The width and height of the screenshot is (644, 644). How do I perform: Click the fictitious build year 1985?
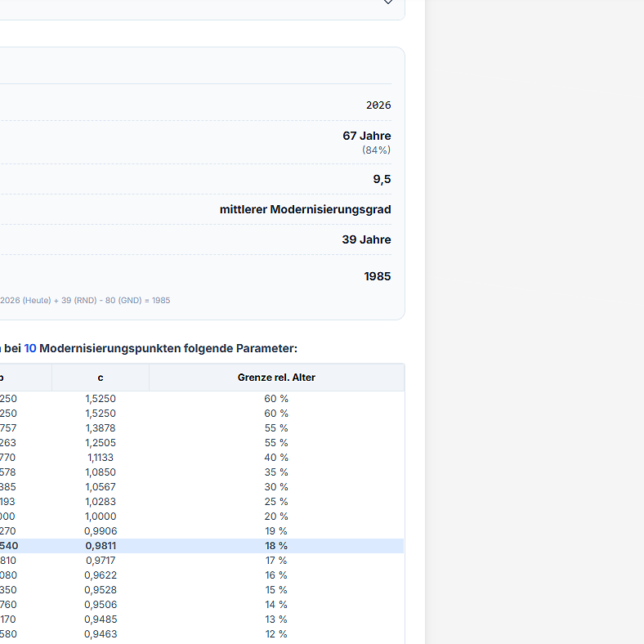pos(378,276)
